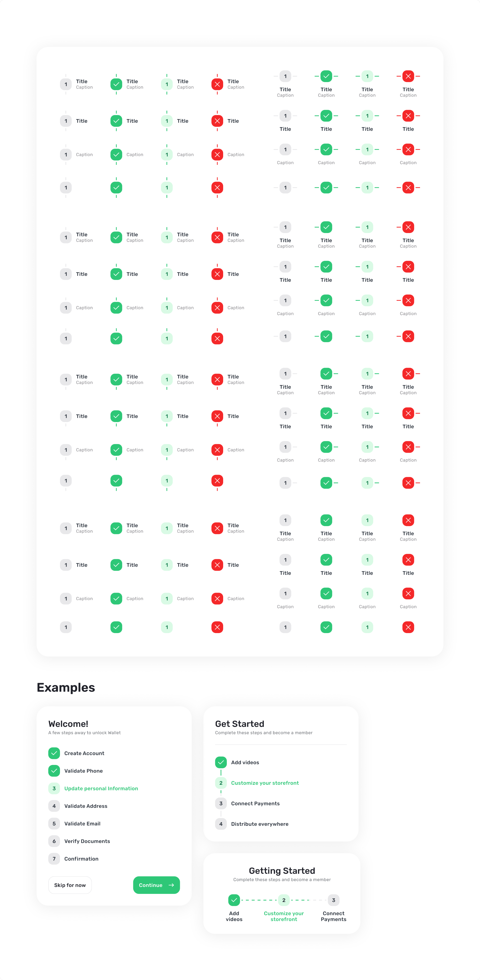
Task: Click step 3 badge above Connect Payments
Action: [333, 900]
